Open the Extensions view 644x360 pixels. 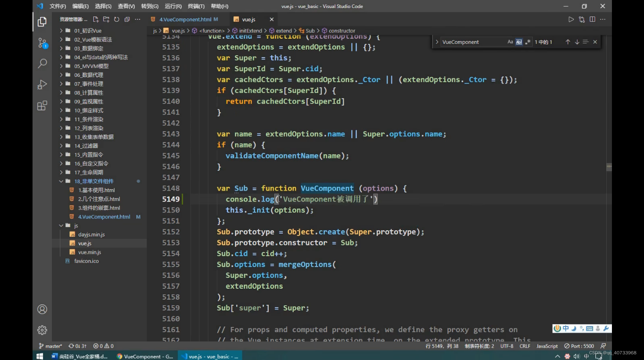pyautogui.click(x=42, y=105)
